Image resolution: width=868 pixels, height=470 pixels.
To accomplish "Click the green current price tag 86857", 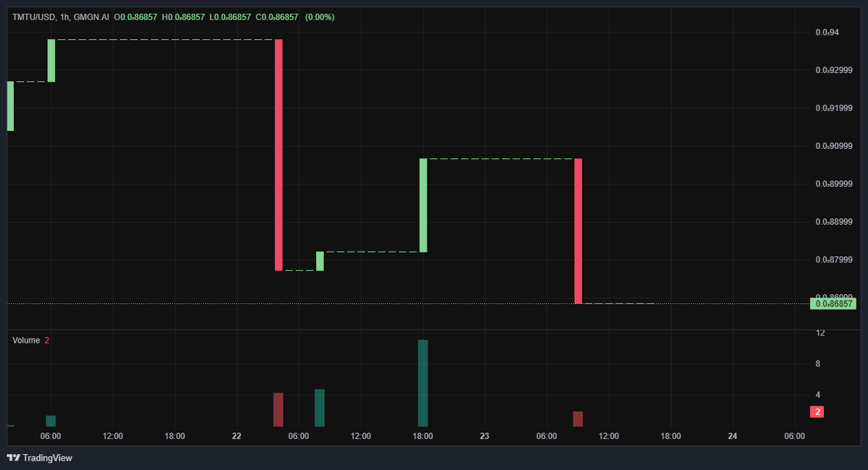I will 833,304.
